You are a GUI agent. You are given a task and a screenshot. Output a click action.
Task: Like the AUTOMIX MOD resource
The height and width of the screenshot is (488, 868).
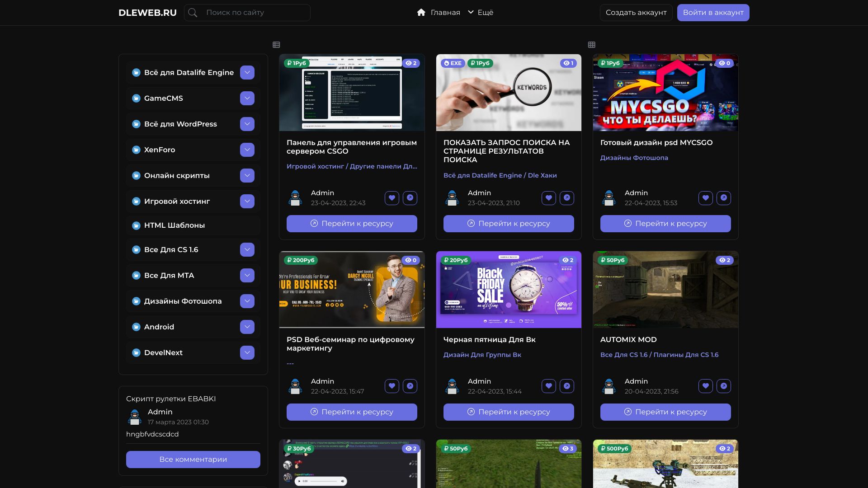click(706, 386)
